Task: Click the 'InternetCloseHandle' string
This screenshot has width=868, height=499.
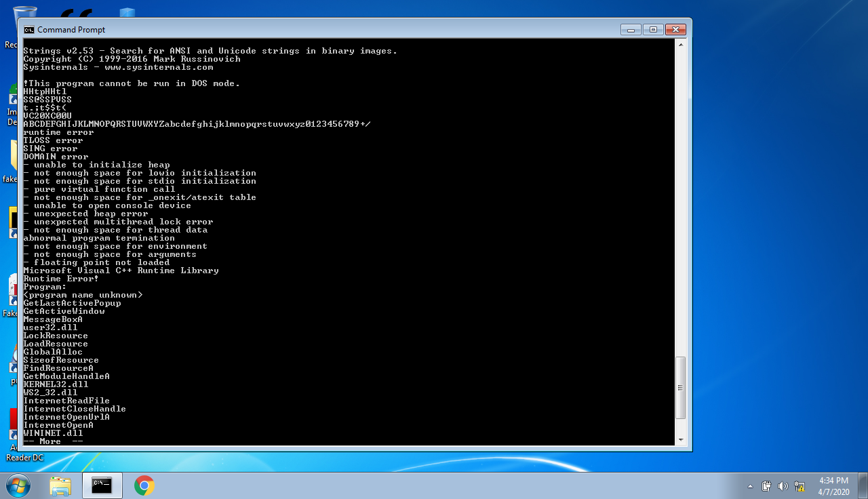Action: tap(75, 409)
